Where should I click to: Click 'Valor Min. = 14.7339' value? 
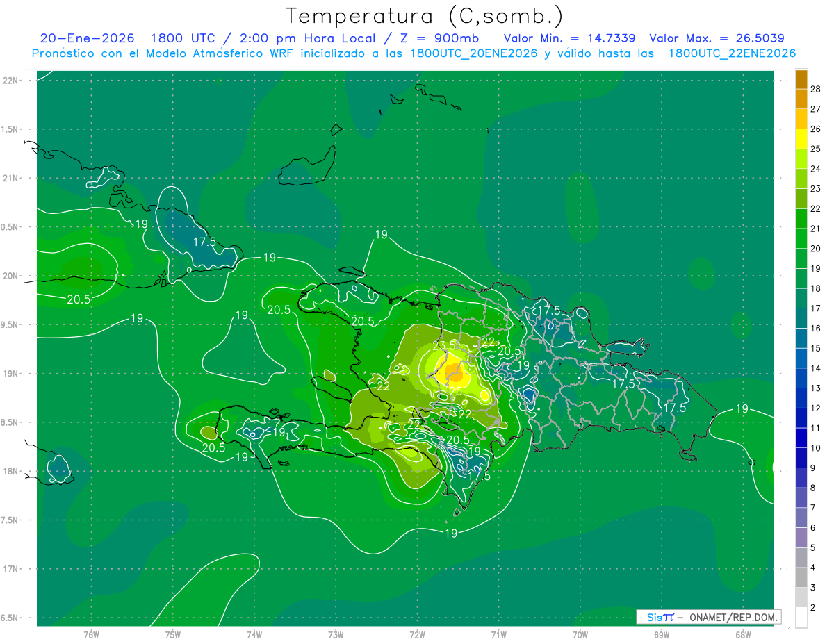[x=569, y=38]
